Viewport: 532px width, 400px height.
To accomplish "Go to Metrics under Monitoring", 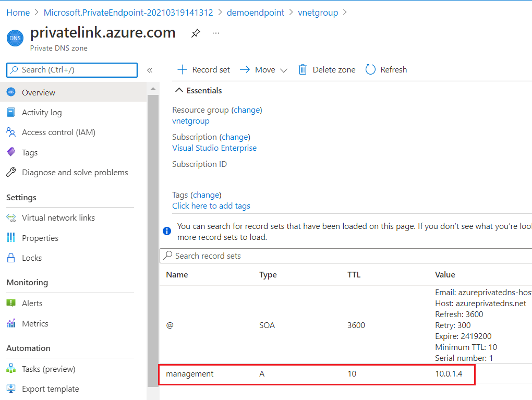I will (x=35, y=324).
